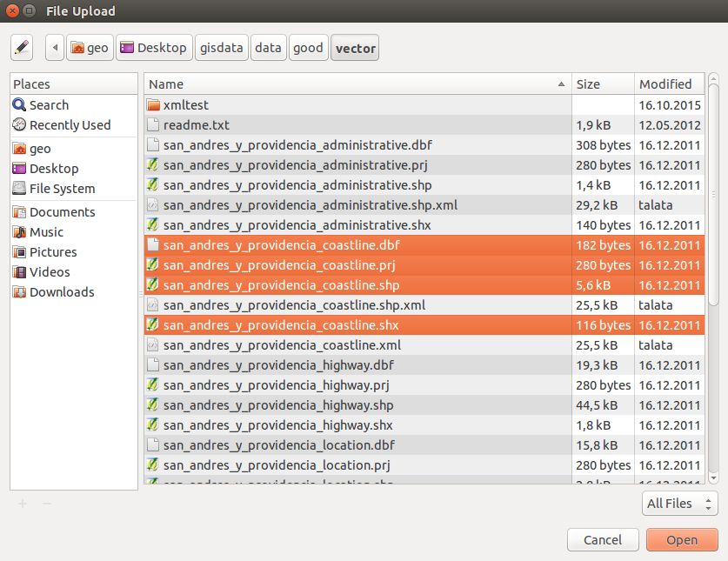
Task: Click 16.10.2015 date of xmltest
Action: point(670,105)
